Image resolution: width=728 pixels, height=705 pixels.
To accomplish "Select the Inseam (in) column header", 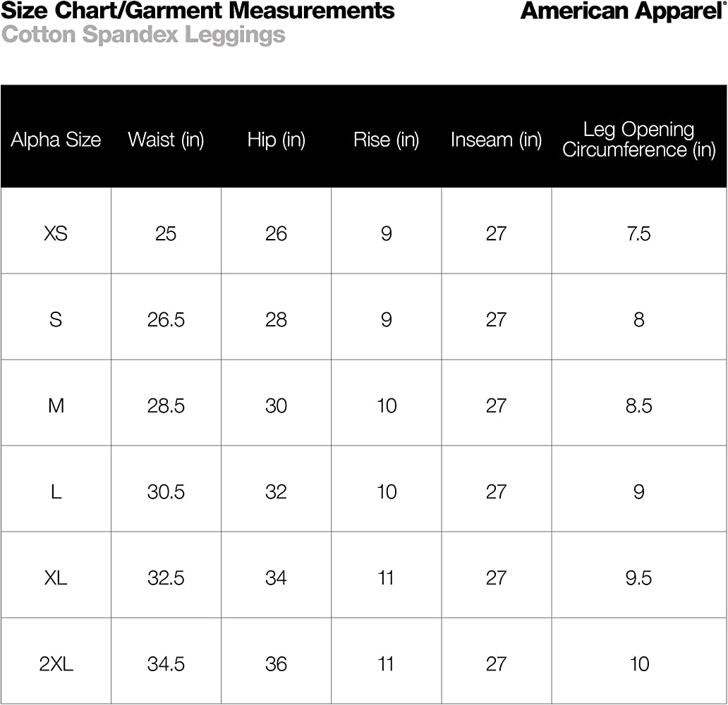I will (496, 140).
